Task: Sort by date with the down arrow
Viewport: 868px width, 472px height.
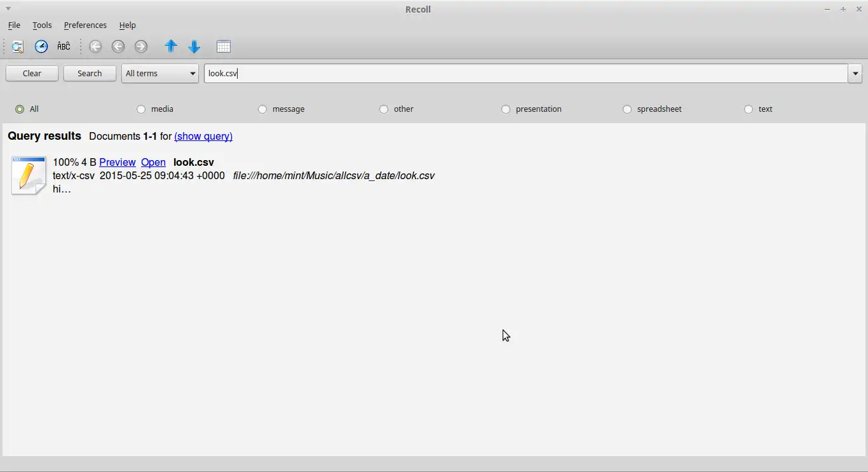Action: (194, 46)
